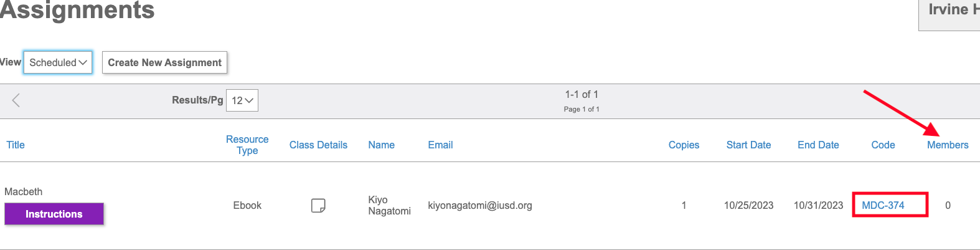The width and height of the screenshot is (980, 250).
Task: Sort by Title column header
Action: [16, 145]
